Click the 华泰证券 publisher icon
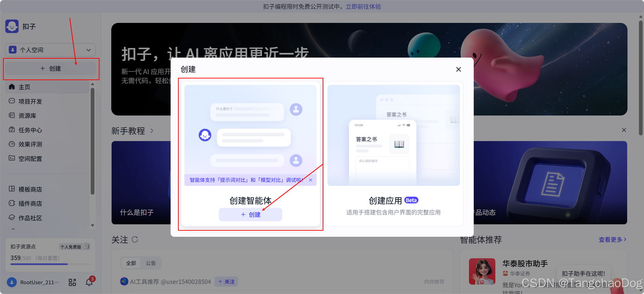This screenshot has width=644, height=294. 505,273
